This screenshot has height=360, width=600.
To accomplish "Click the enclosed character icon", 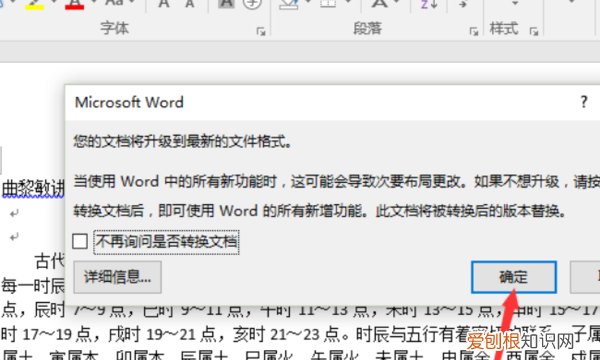I will point(253,4).
